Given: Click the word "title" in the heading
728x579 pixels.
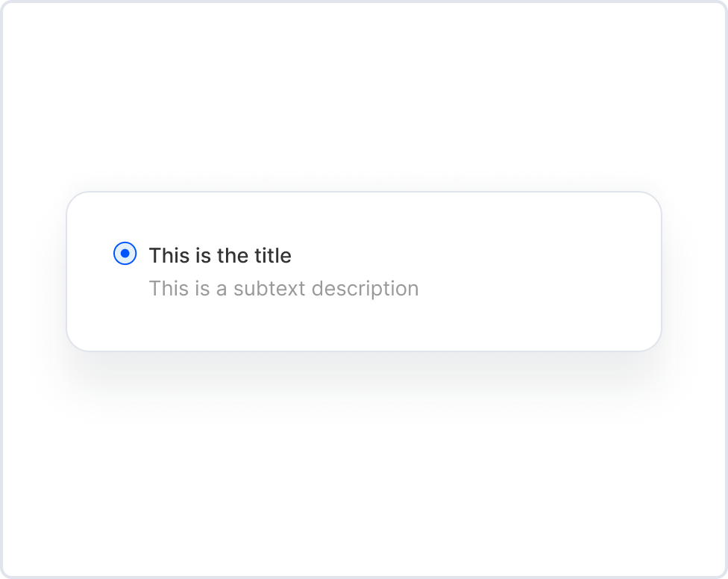Looking at the screenshot, I should [272, 256].
